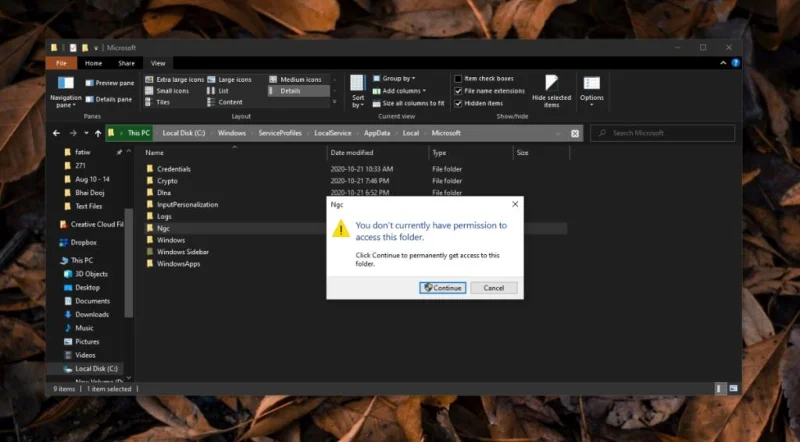Viewport: 800px width, 442px height.
Task: Click the Search Microsoft field
Action: (663, 133)
